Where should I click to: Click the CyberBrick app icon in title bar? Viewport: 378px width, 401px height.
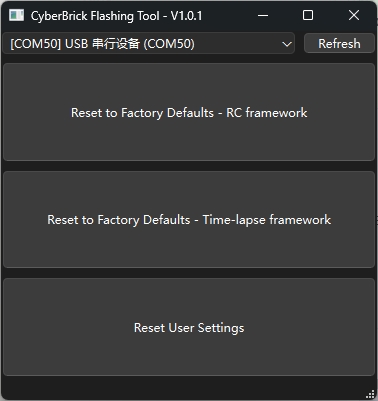16,15
